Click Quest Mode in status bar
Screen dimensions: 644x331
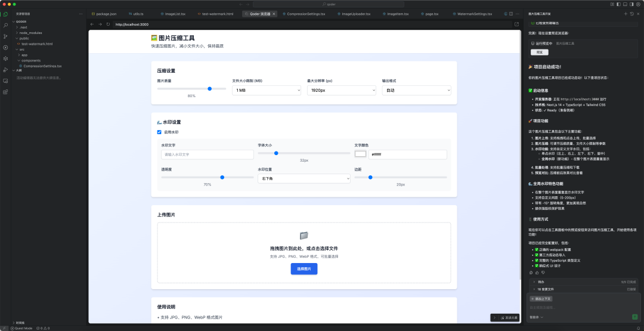pos(21,328)
